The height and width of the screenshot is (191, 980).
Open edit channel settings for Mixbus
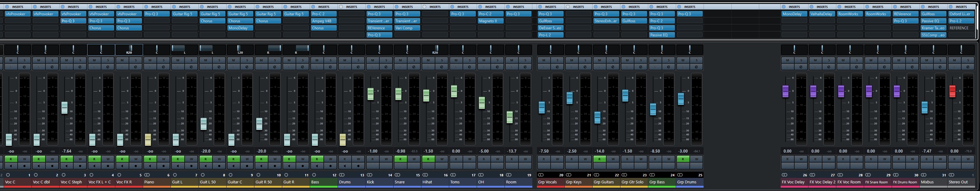(940, 67)
